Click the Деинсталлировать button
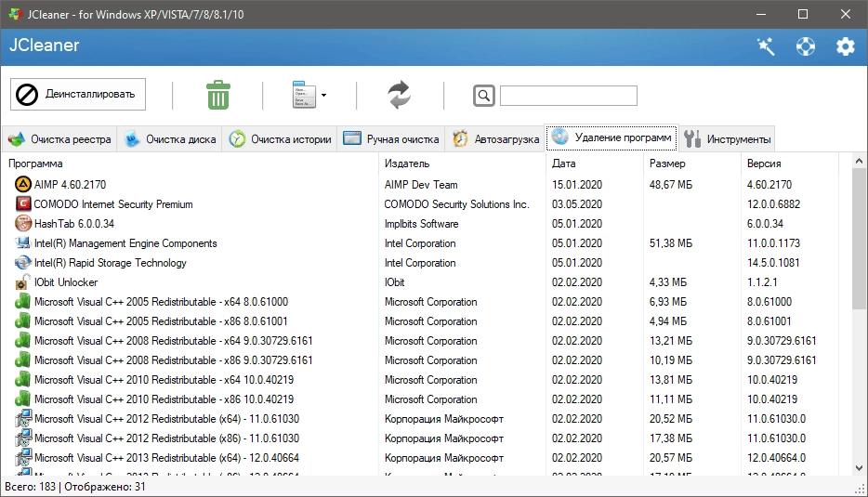Image resolution: width=868 pixels, height=497 pixels. click(78, 95)
